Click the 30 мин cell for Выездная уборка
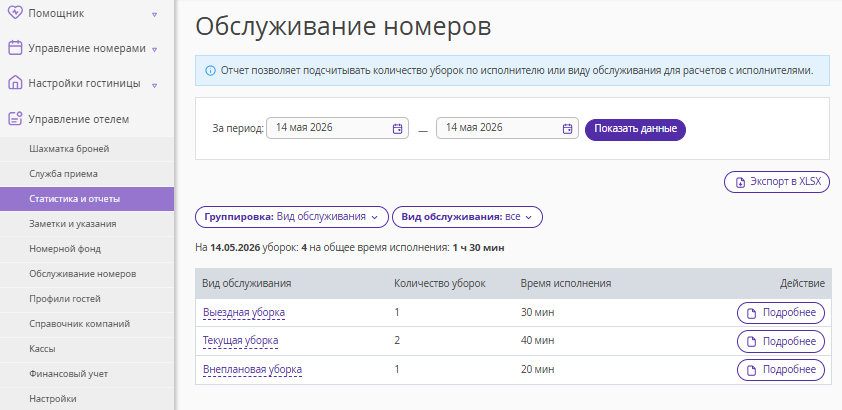Screen dimensions: 842x410 (537, 312)
